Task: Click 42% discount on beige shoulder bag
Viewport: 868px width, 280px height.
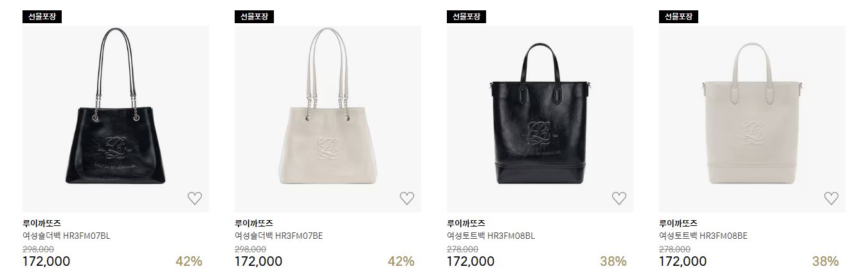Action: pyautogui.click(x=401, y=261)
